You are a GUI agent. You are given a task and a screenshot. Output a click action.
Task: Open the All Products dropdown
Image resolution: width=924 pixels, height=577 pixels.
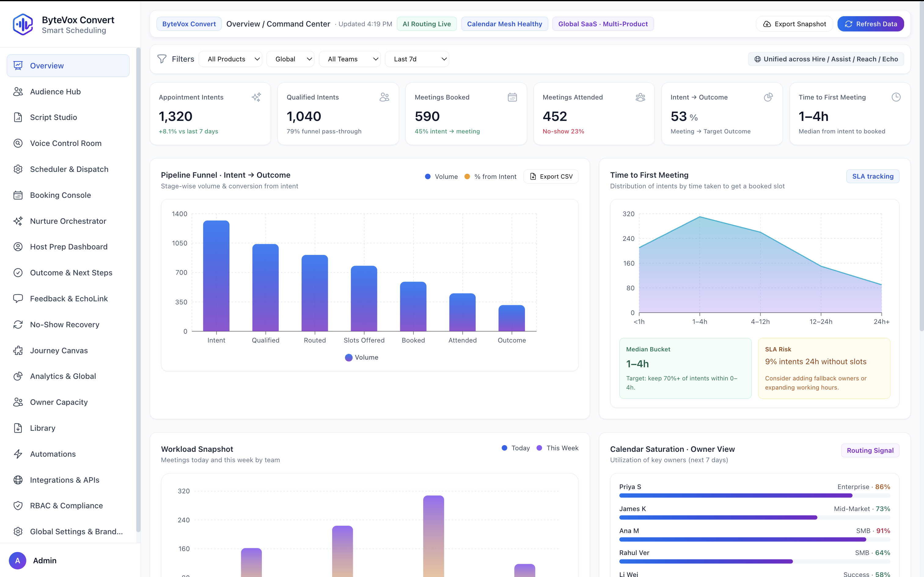pos(231,59)
